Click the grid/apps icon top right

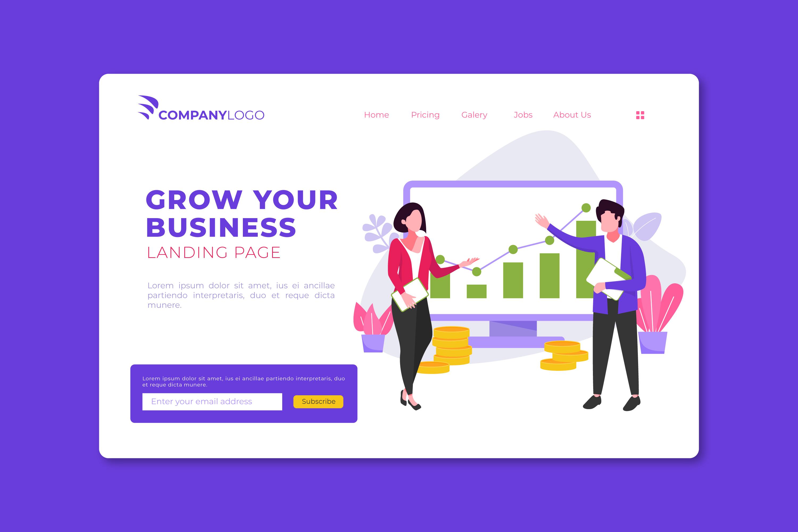[640, 115]
